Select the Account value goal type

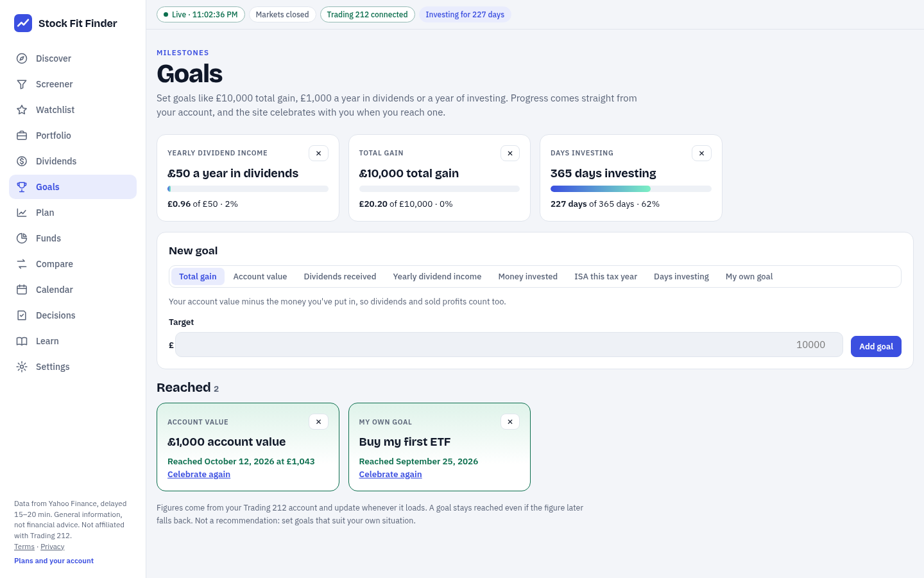pyautogui.click(x=260, y=277)
